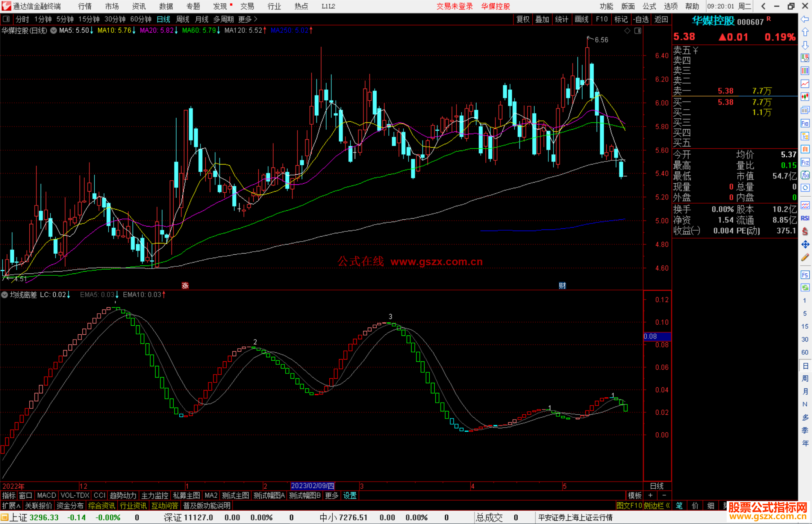Click the 复权 button above chart
This screenshot has height=524, width=812.
[x=523, y=19]
